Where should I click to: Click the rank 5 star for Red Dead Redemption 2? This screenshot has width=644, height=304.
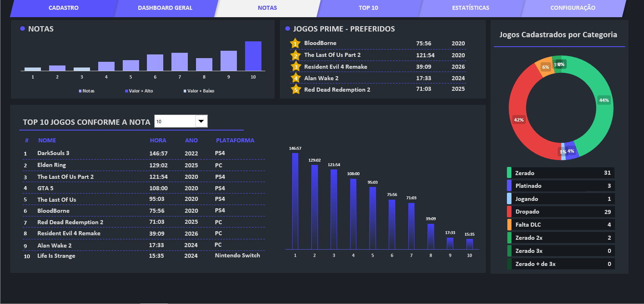coord(296,89)
